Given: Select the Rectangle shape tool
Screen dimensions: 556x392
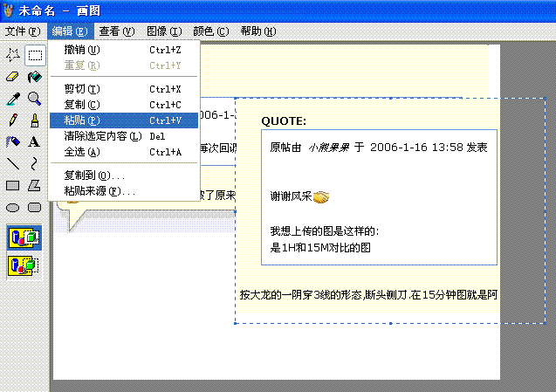Looking at the screenshot, I should 13,186.
